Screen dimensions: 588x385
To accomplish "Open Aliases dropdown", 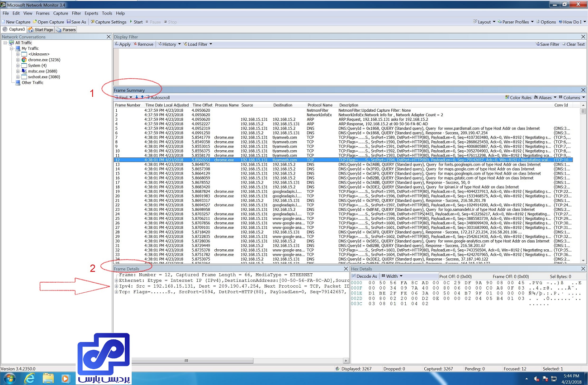I will (x=545, y=98).
